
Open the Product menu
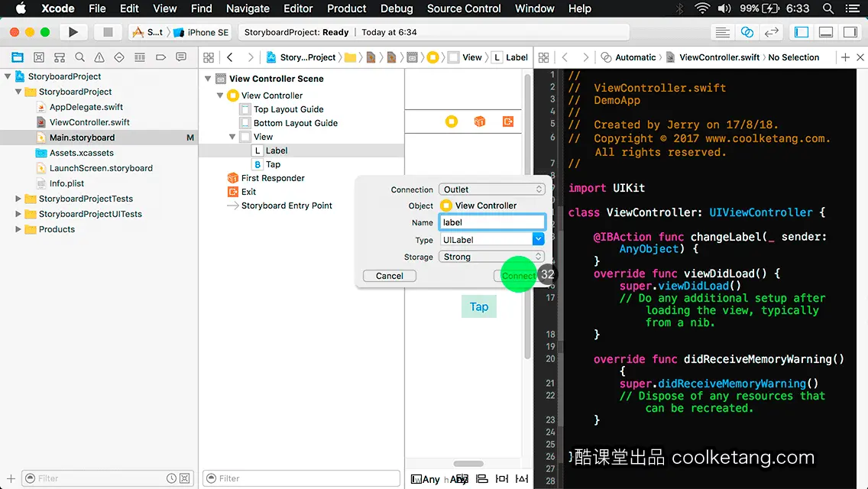[x=347, y=8]
